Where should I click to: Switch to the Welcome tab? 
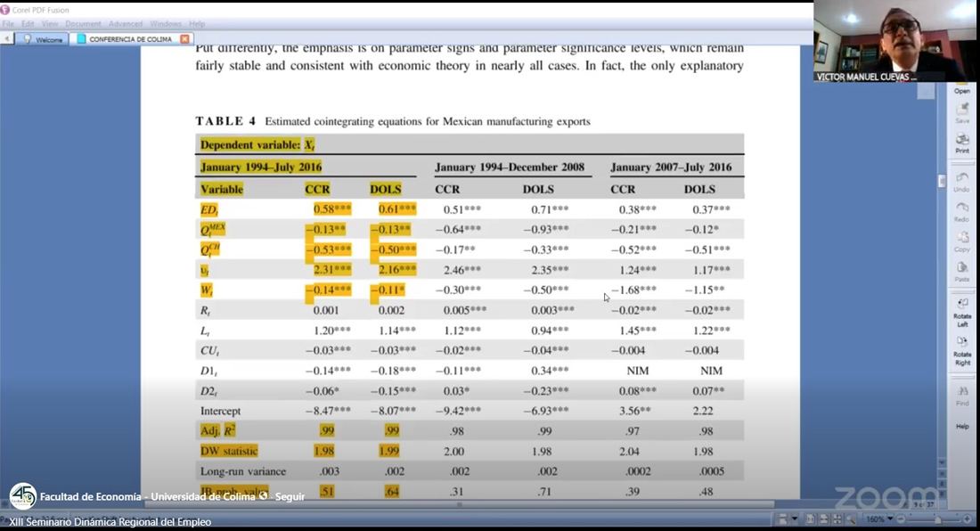pos(43,39)
